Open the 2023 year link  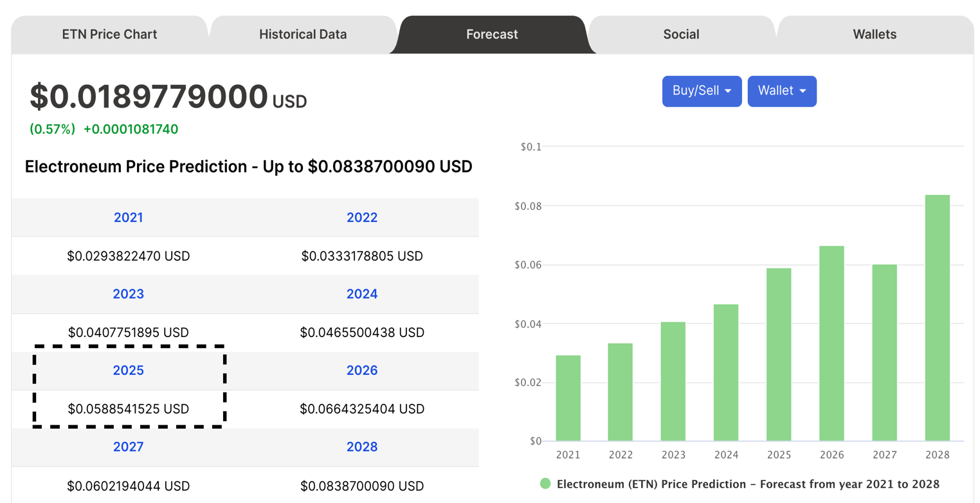point(129,294)
